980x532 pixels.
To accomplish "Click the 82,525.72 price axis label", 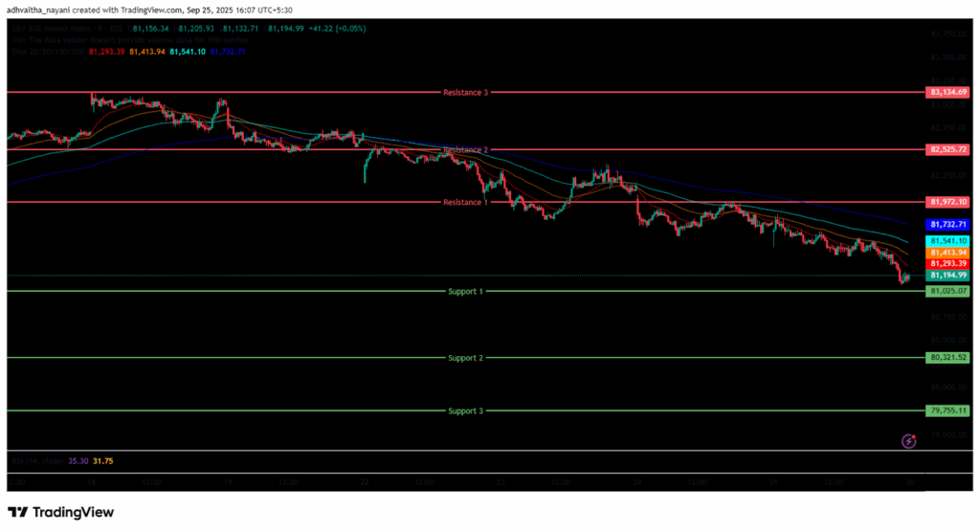I will tap(947, 150).
